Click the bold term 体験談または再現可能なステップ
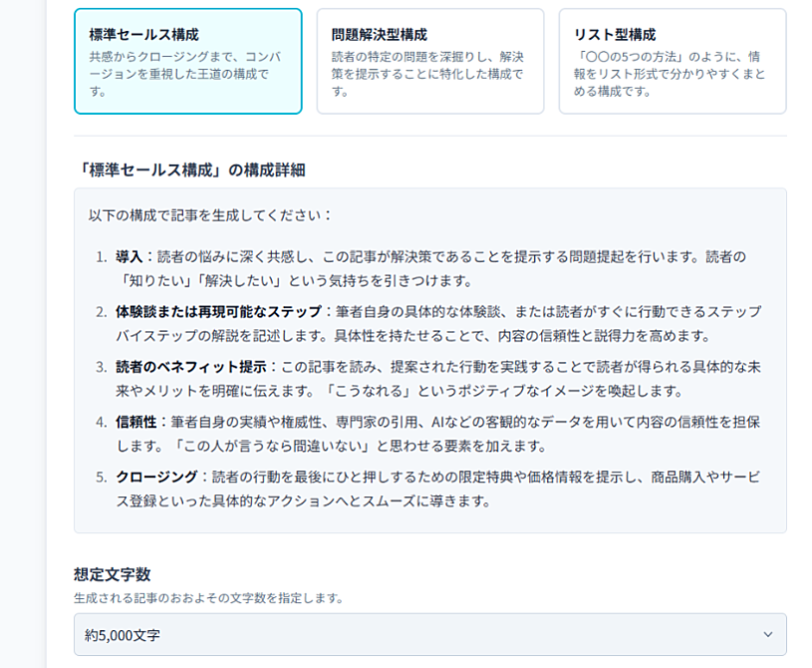Viewport: 812px width, 668px height. (x=218, y=311)
